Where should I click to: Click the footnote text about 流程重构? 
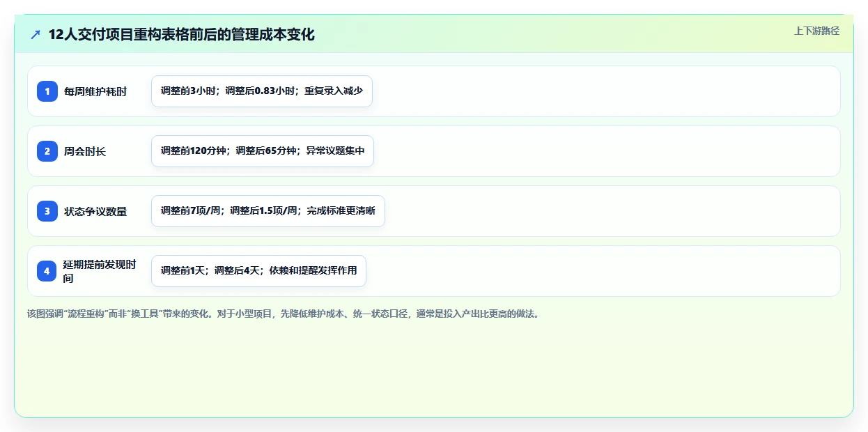coord(283,314)
